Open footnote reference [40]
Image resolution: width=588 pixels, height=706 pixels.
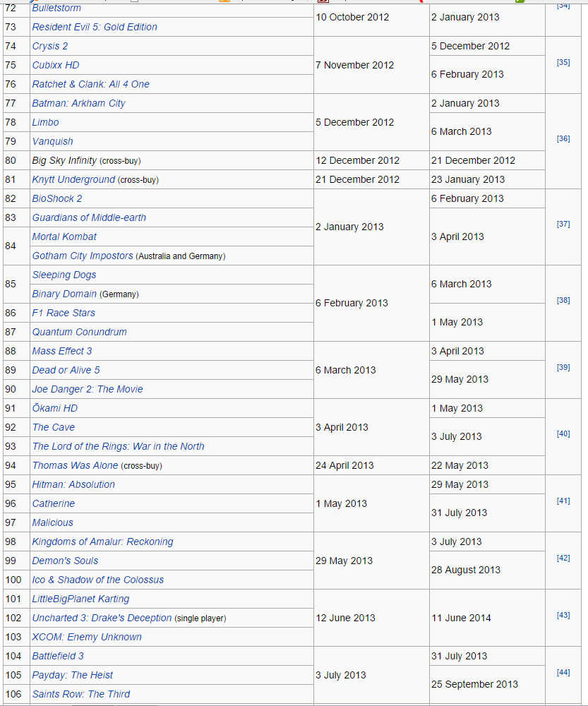[563, 434]
